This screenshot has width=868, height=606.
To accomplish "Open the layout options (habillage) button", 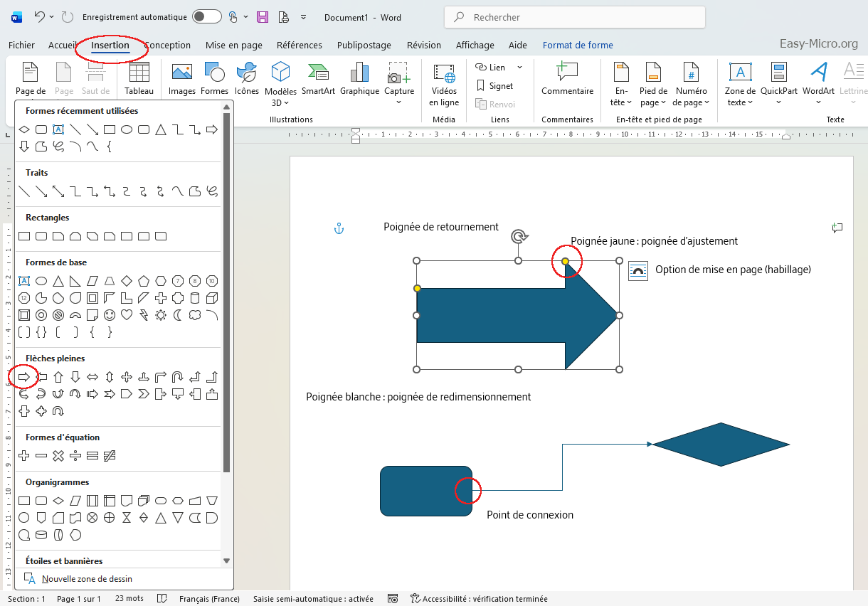I will [638, 271].
